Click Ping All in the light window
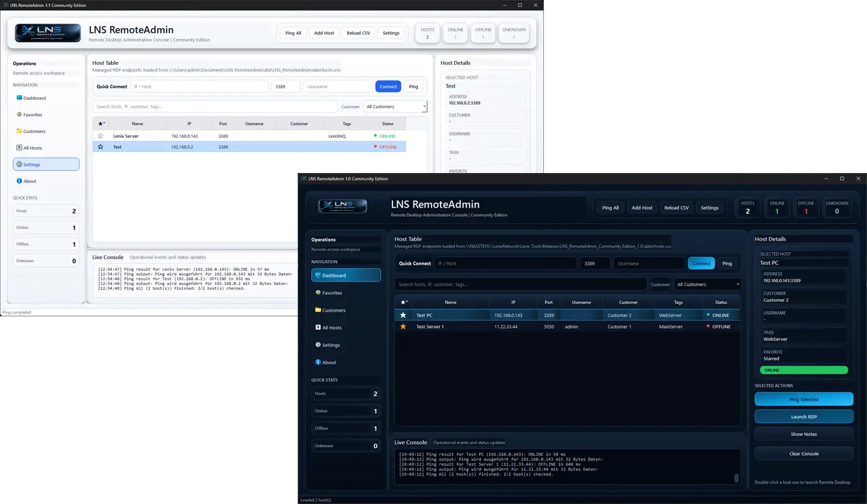The height and width of the screenshot is (504, 867). [293, 33]
